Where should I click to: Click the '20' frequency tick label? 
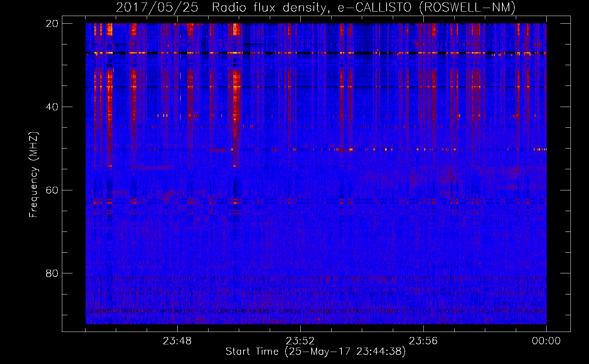tap(52, 24)
